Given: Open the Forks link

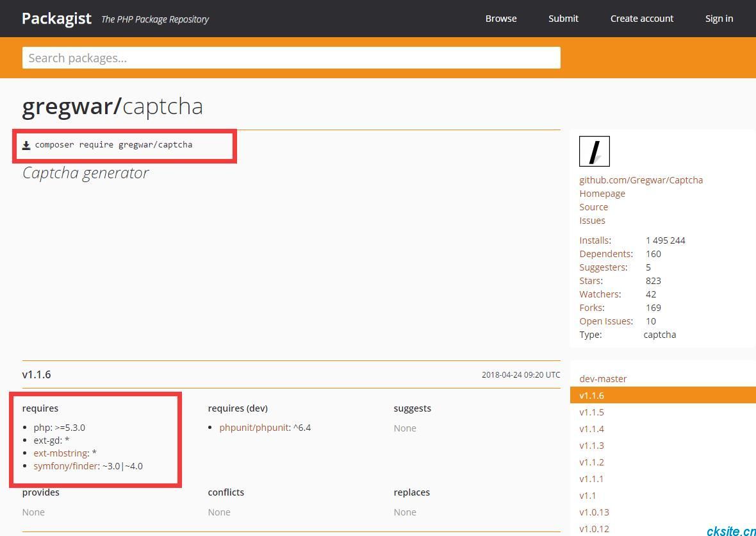Looking at the screenshot, I should (x=591, y=308).
